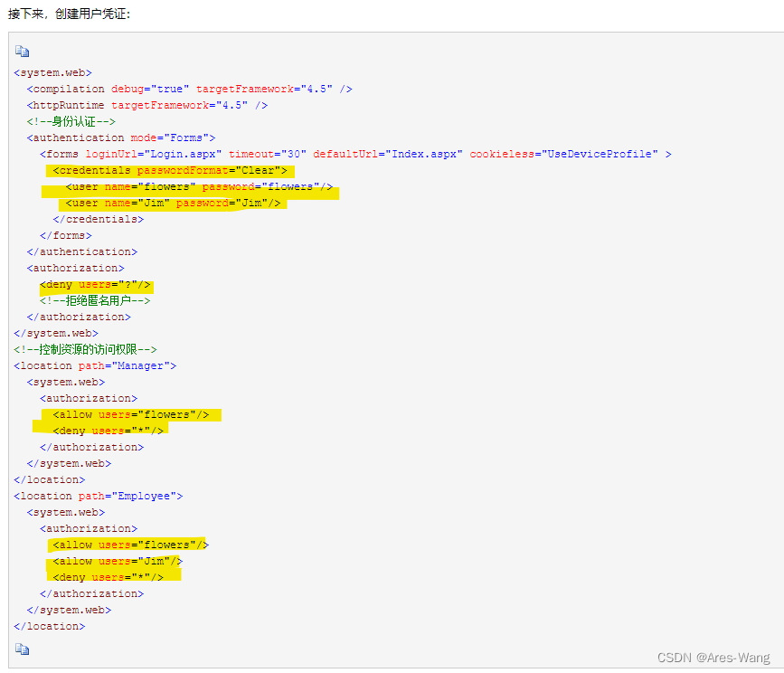Click the authentication mode="Forms" line
784x673 pixels.
pos(121,138)
